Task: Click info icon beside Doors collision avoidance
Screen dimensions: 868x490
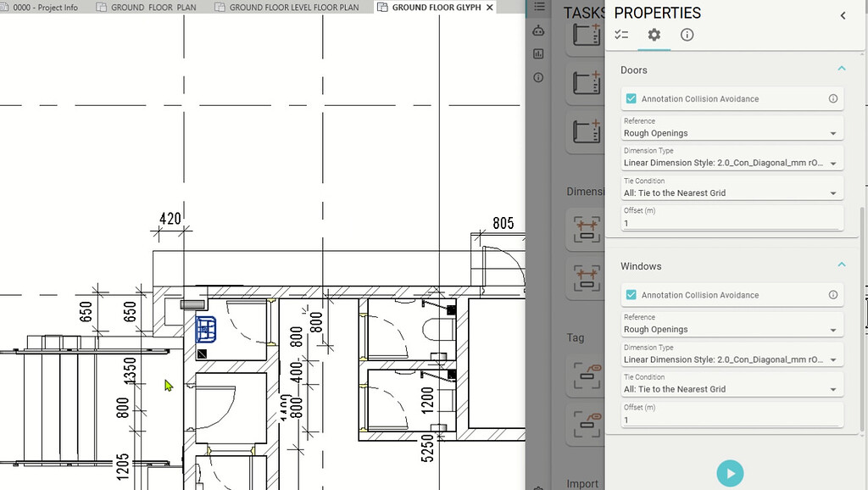Action: click(832, 99)
